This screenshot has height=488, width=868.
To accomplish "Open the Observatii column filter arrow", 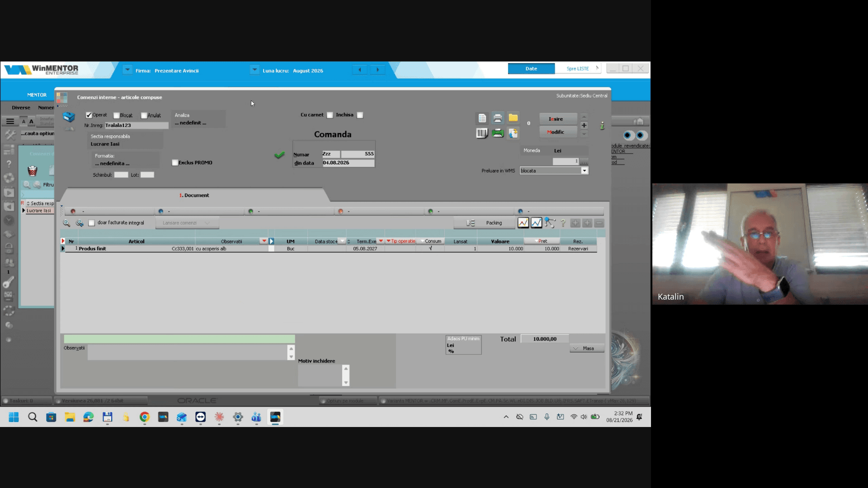I will click(264, 241).
